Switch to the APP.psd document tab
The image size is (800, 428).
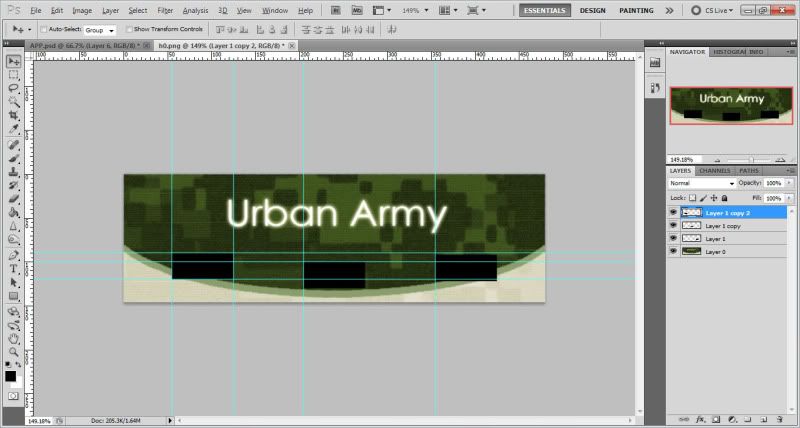coord(78,46)
